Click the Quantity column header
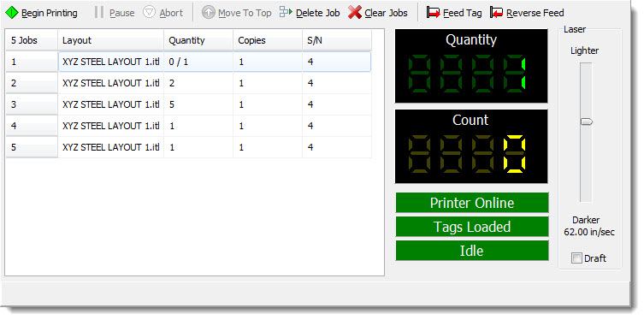 (198, 40)
